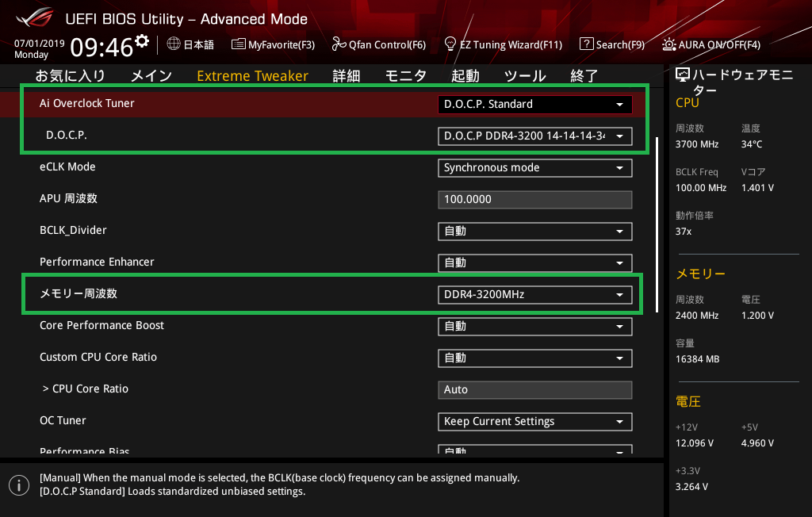Select the Core Performance Boost label
This screenshot has width=812, height=517.
pyautogui.click(x=102, y=325)
